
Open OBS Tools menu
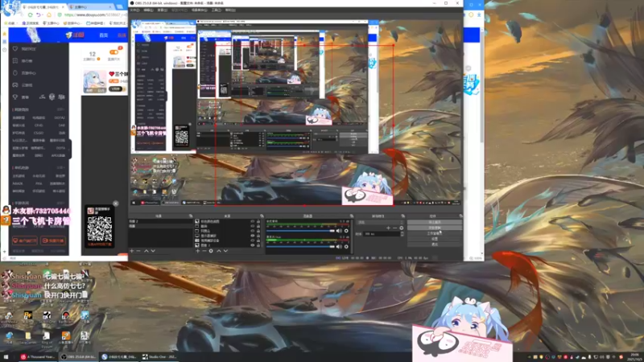[216, 10]
